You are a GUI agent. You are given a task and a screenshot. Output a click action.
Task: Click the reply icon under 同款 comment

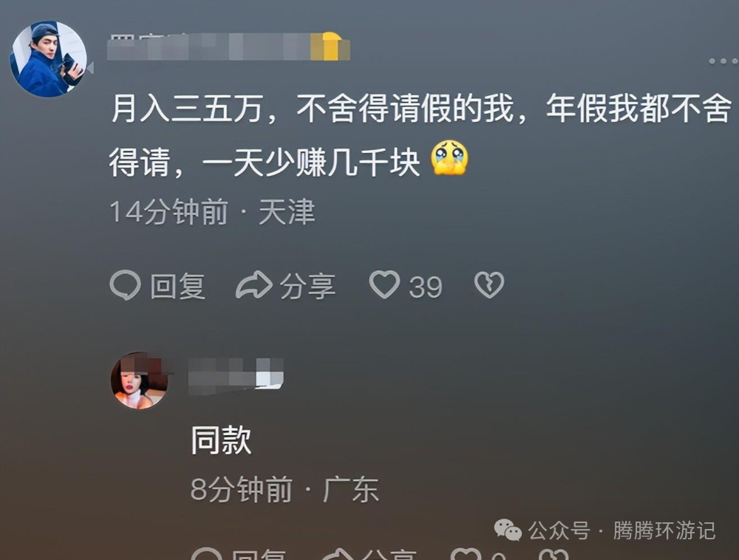206,554
